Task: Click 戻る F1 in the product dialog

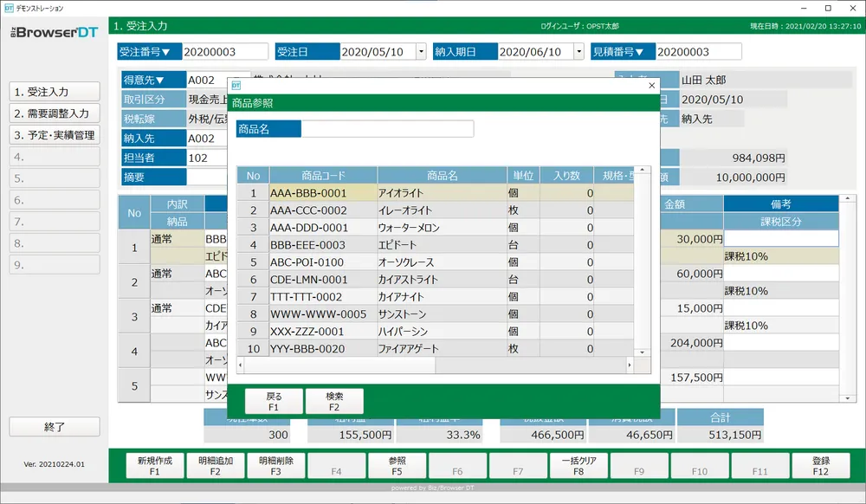Action: click(x=273, y=400)
